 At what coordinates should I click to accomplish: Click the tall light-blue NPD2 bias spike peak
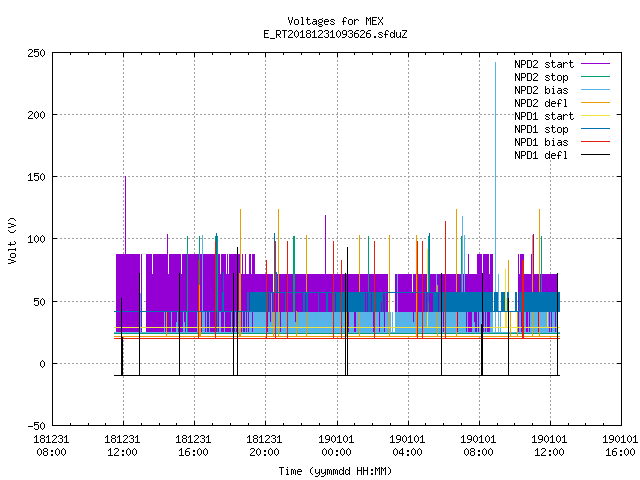tap(496, 63)
